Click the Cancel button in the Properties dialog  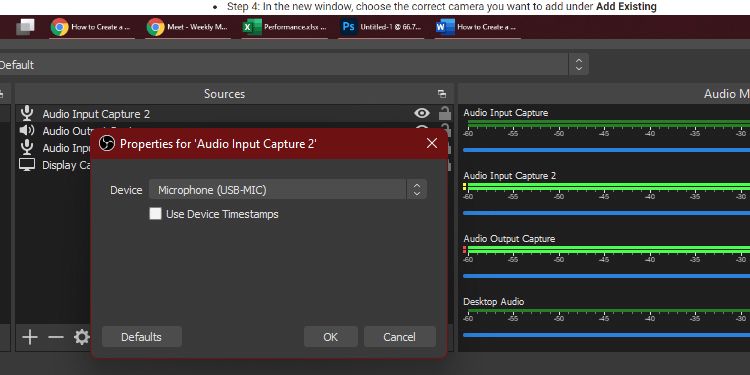[x=399, y=337]
